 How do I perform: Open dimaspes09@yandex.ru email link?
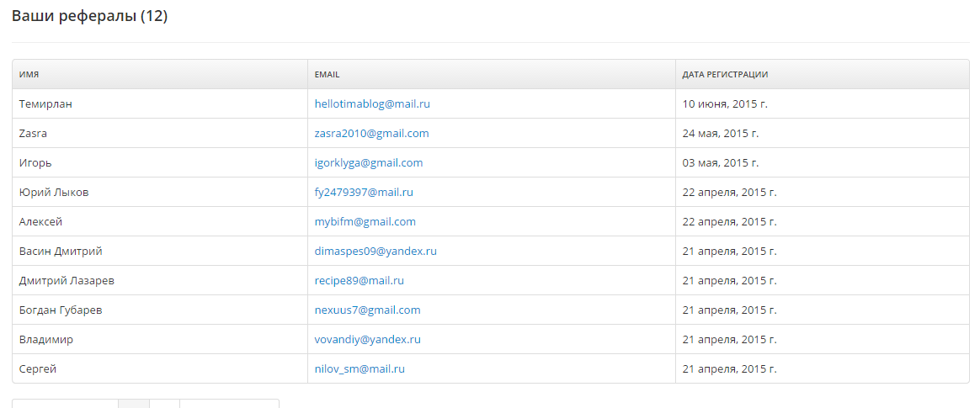point(375,252)
